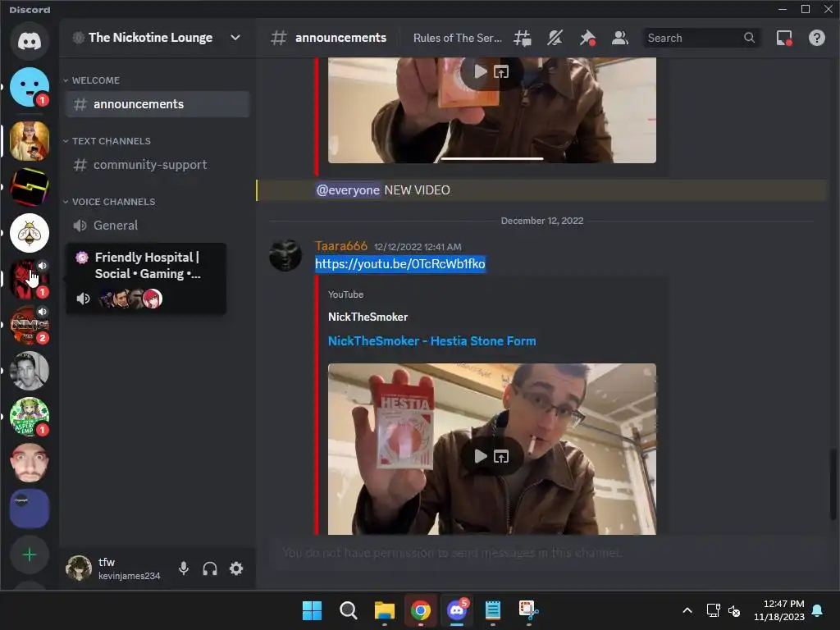Open the green anime character server

pyautogui.click(x=30, y=417)
